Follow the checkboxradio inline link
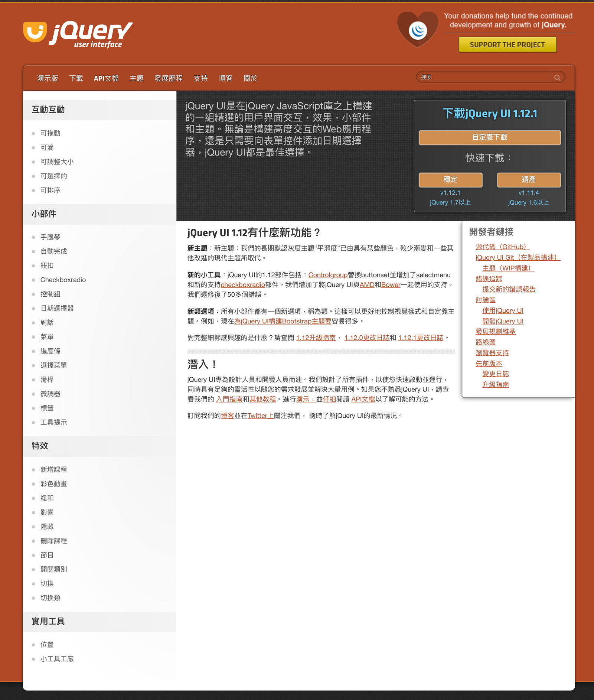594x700 pixels. pos(243,285)
